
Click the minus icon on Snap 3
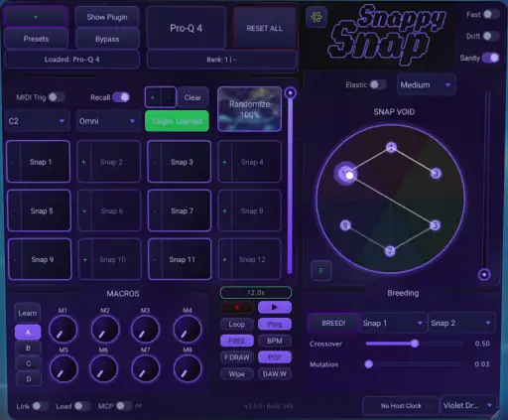click(x=154, y=162)
